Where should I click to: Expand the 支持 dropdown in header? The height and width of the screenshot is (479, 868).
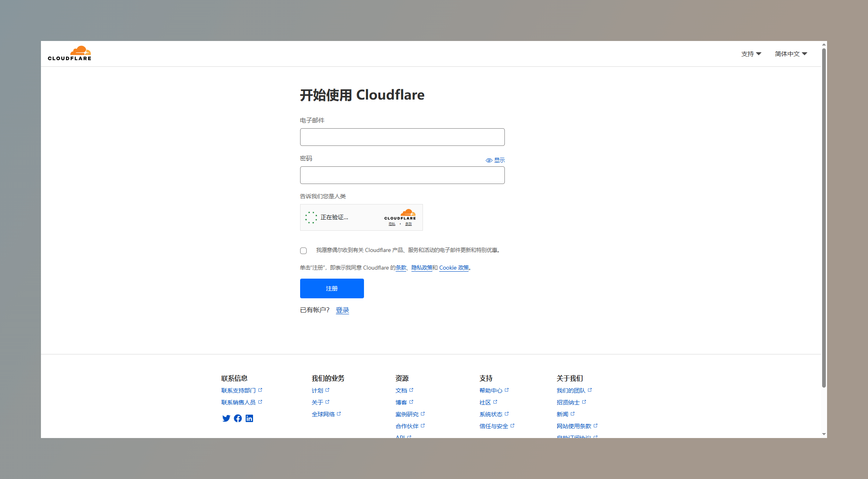[x=751, y=54]
